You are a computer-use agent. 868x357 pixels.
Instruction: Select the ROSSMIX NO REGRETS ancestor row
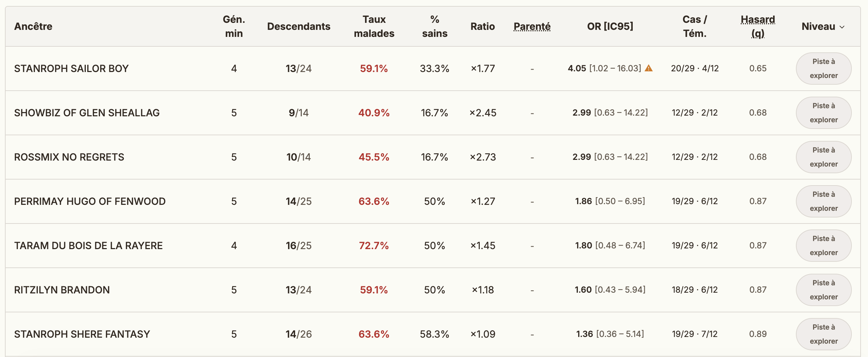coord(433,157)
